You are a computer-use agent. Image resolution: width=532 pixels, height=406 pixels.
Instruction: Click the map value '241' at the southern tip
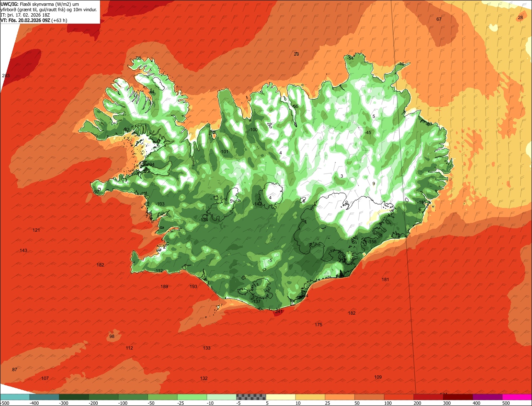click(x=279, y=311)
